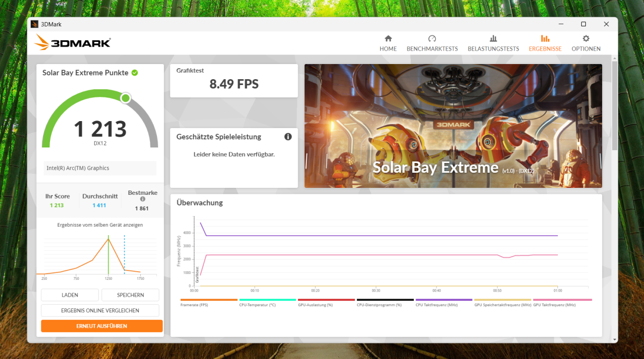Viewport: 644px width, 359px height.
Task: Click the scrollbar down arrow
Action: click(614, 340)
